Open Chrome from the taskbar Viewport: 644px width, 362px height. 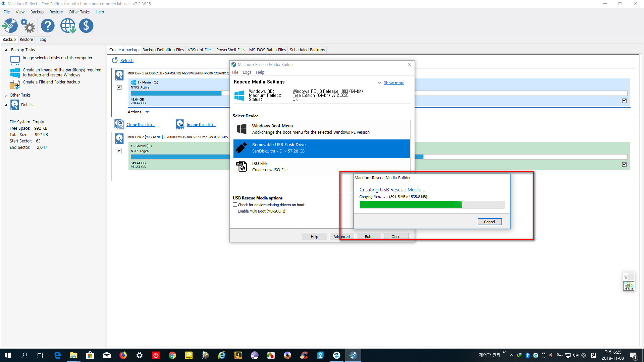(172, 355)
